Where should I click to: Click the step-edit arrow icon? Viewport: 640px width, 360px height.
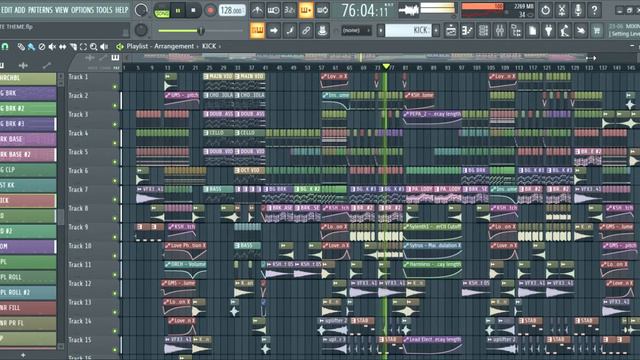click(273, 30)
